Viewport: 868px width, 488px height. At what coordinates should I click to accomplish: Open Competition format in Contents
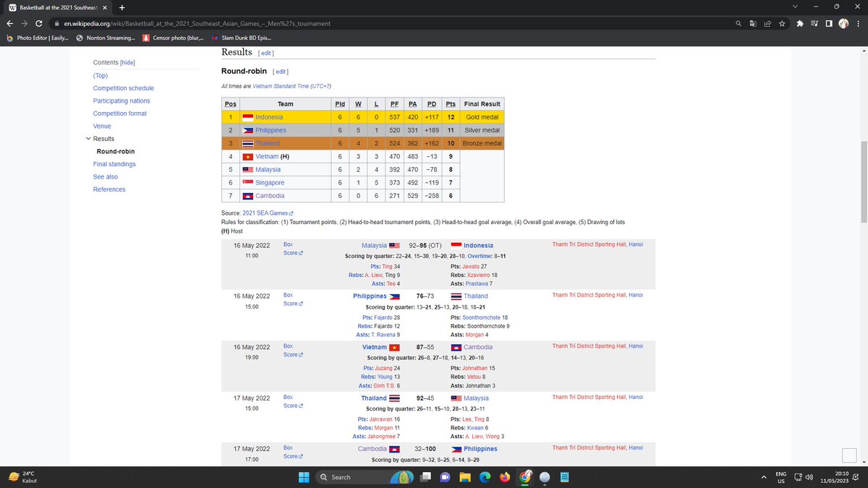119,114
